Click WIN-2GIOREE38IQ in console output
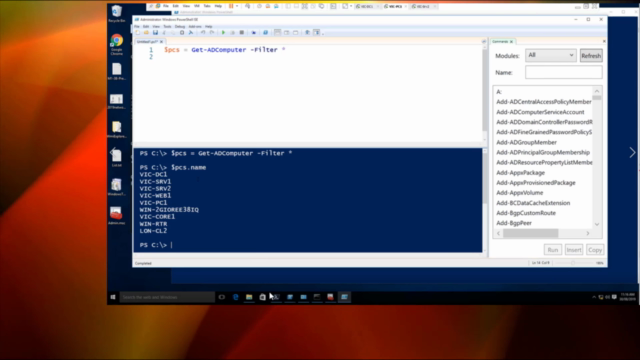The height and width of the screenshot is (360, 640). pyautogui.click(x=169, y=209)
